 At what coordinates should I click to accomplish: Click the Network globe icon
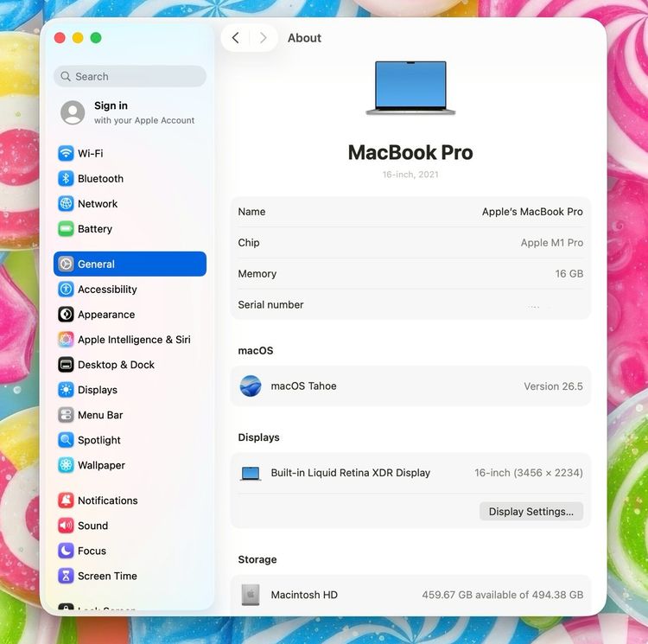[x=66, y=204]
